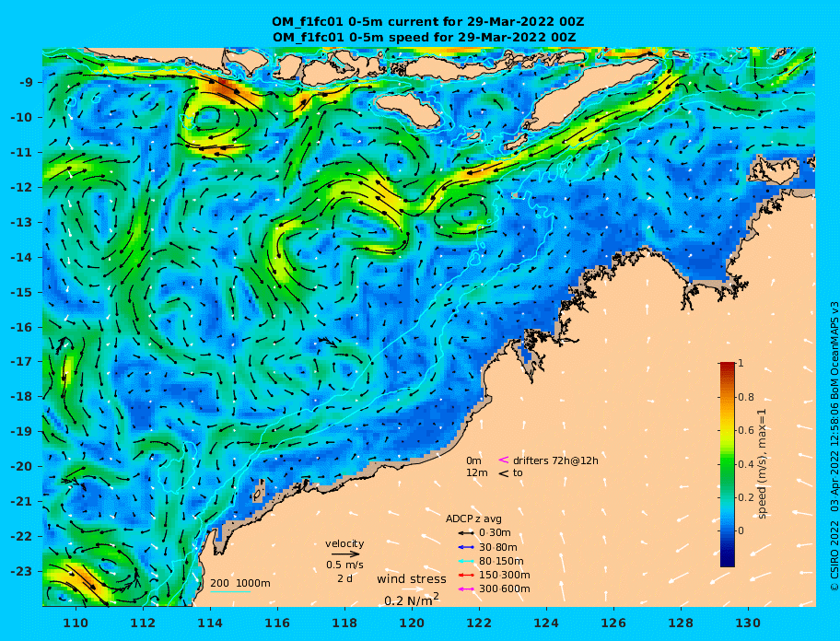Click the black velocity scale arrow
This screenshot has width=840, height=641.
point(345,554)
